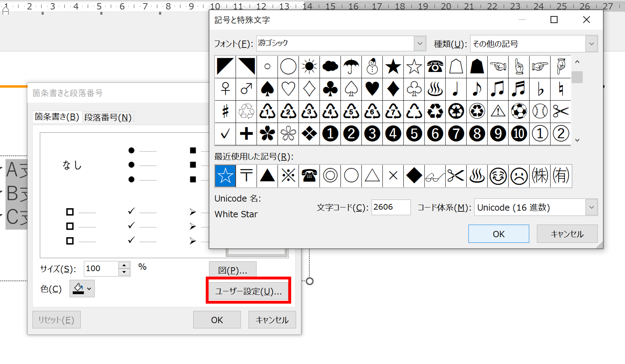Open the フォント (font) dropdown list

pyautogui.click(x=420, y=44)
